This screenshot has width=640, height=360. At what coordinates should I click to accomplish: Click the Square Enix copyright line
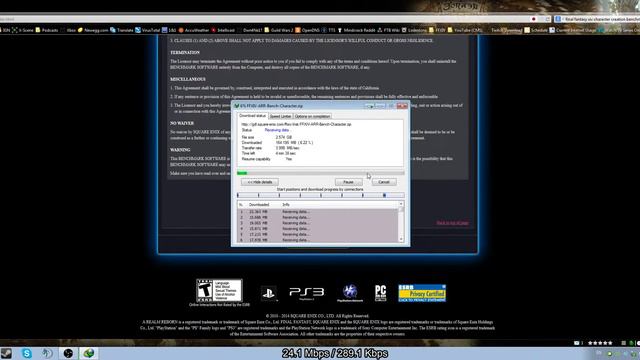pos(318,316)
